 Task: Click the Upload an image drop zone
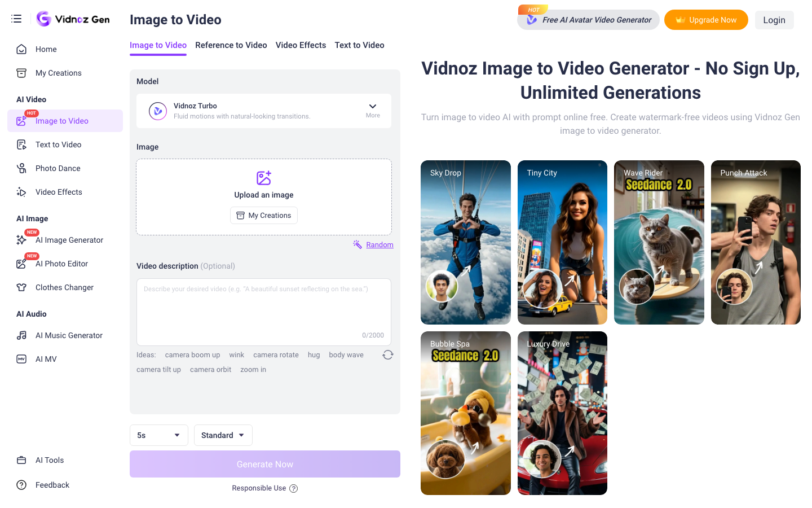tap(264, 197)
